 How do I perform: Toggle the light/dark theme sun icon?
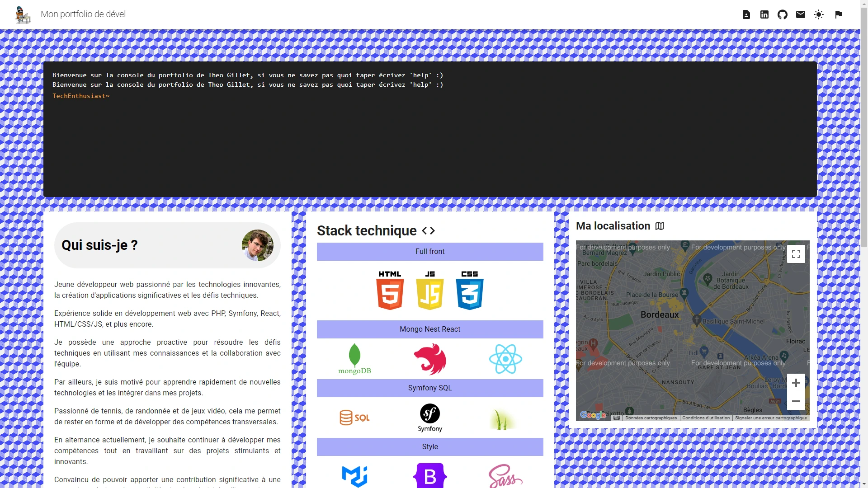[x=819, y=14]
